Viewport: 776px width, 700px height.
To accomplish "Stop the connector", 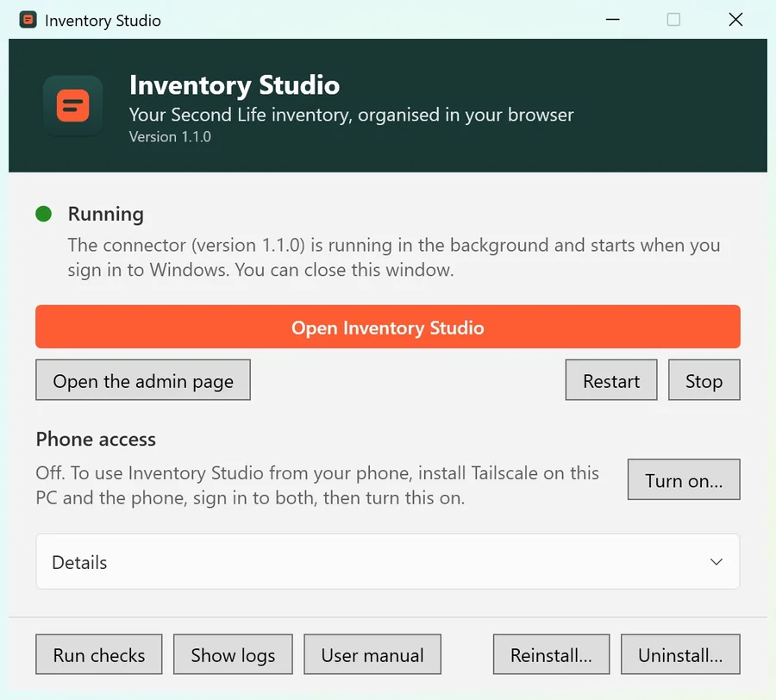I will coord(704,380).
